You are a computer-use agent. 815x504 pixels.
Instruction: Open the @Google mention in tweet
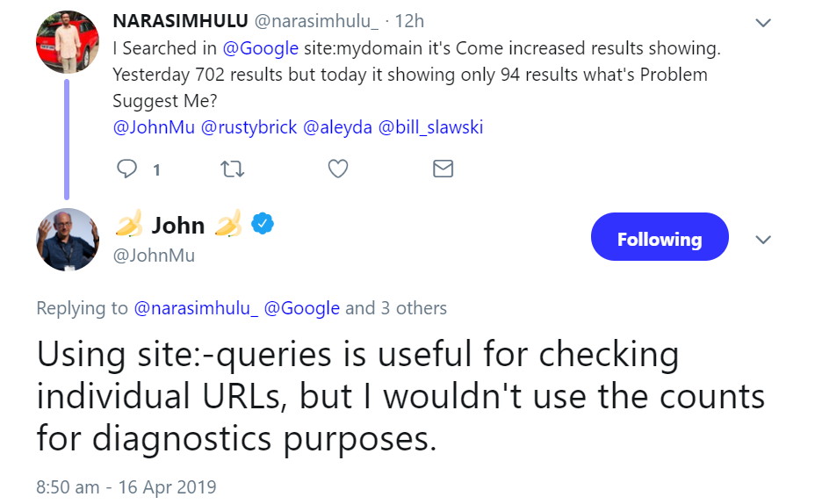(261, 48)
